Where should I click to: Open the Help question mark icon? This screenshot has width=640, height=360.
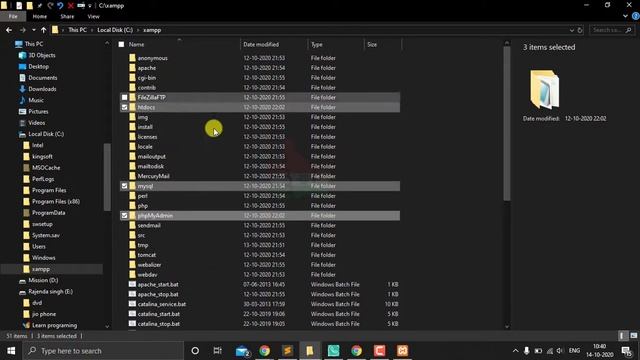[x=636, y=16]
